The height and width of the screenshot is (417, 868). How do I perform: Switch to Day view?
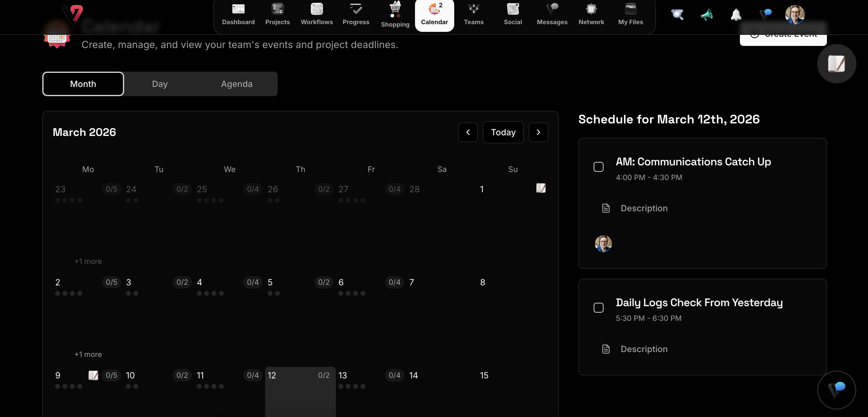pyautogui.click(x=160, y=84)
